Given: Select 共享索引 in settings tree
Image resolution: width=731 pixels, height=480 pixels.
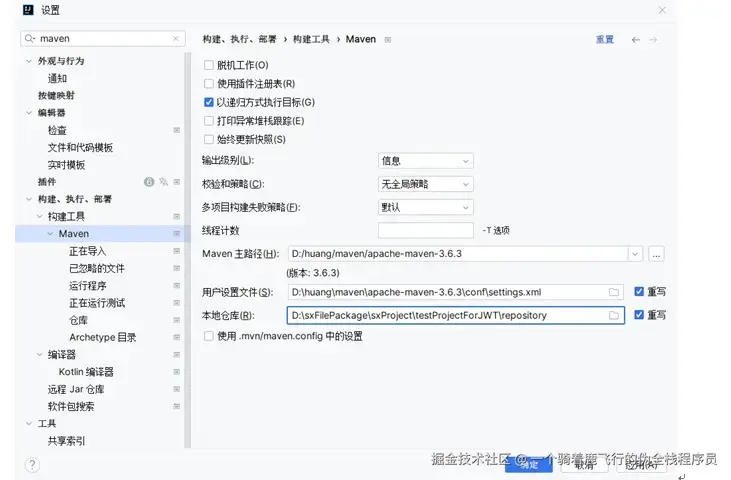Looking at the screenshot, I should (x=66, y=441).
